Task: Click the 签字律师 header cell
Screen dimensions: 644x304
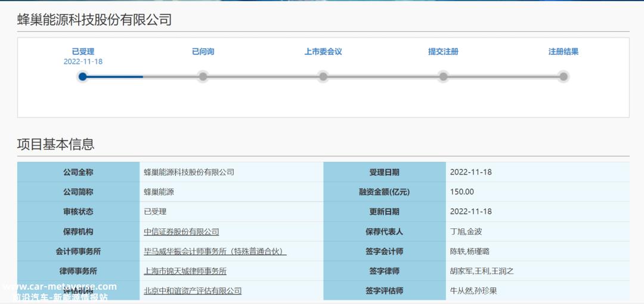Action: tap(385, 271)
